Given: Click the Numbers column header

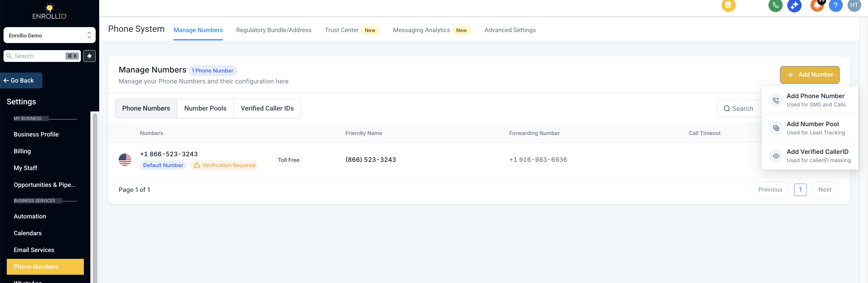Looking at the screenshot, I should 151,133.
